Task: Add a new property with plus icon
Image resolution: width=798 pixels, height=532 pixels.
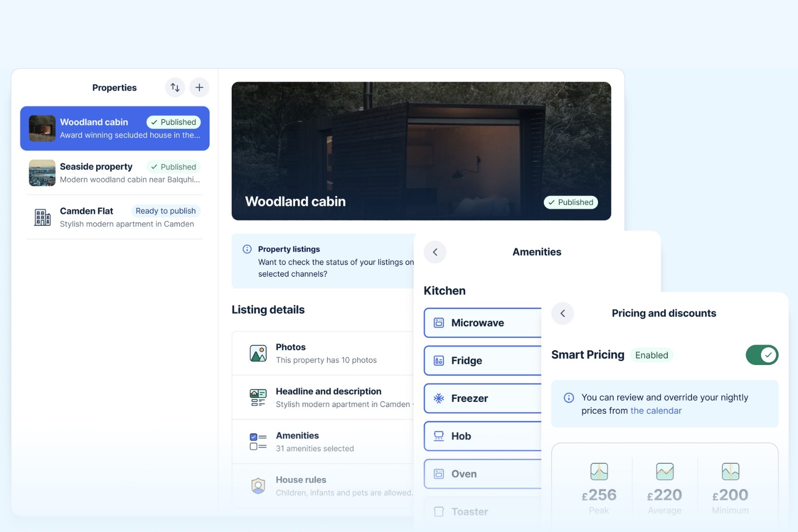Action: (199, 88)
